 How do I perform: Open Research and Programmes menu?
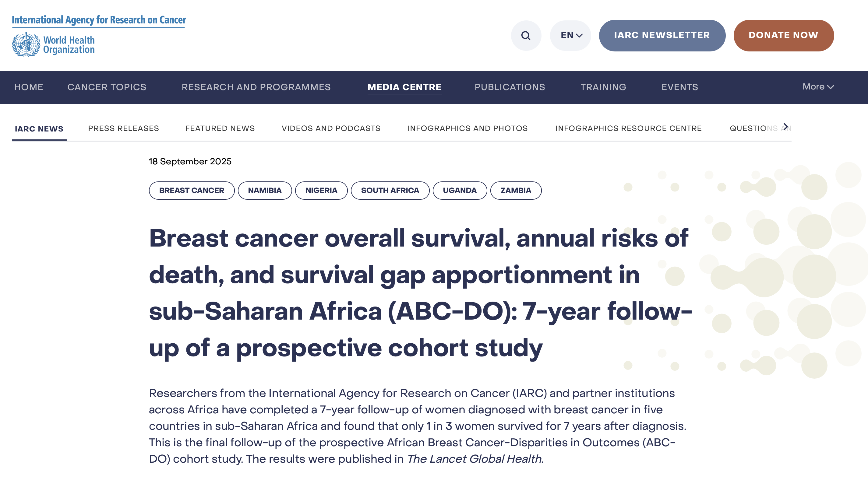(x=256, y=87)
